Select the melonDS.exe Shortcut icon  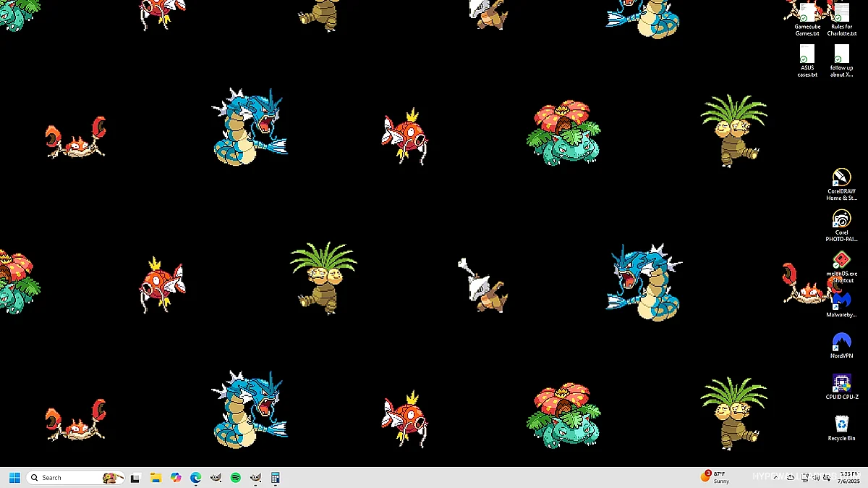pyautogui.click(x=841, y=267)
